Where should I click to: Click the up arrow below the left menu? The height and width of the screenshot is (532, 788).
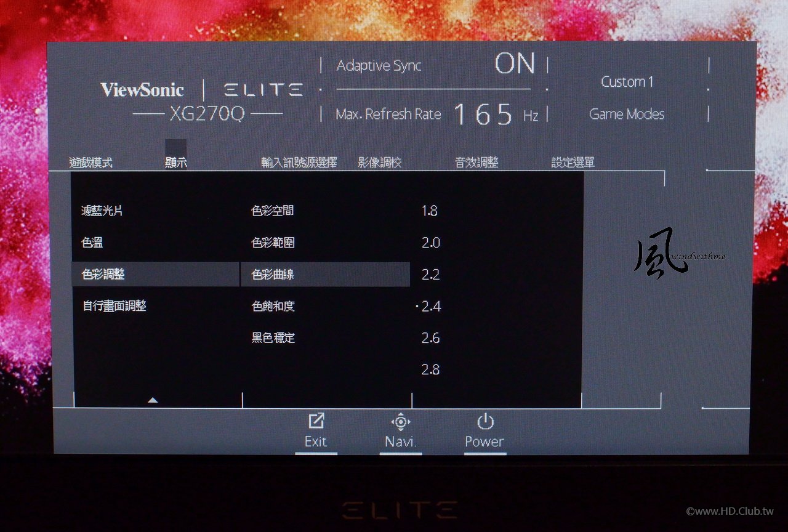(153, 400)
